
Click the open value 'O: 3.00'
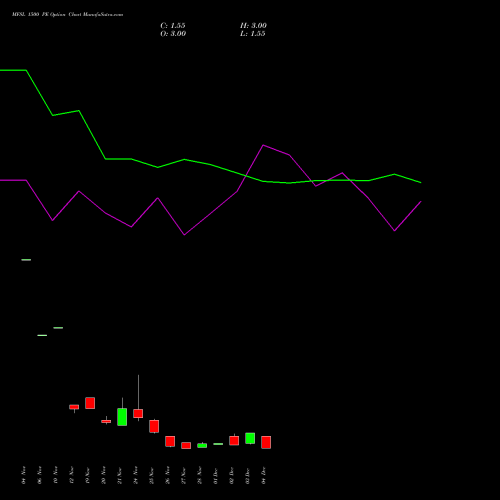pyautogui.click(x=173, y=34)
